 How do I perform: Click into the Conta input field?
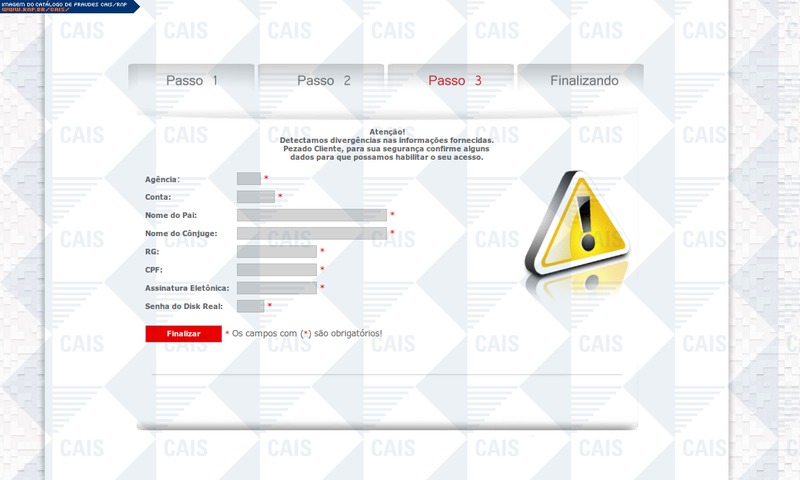pos(256,197)
